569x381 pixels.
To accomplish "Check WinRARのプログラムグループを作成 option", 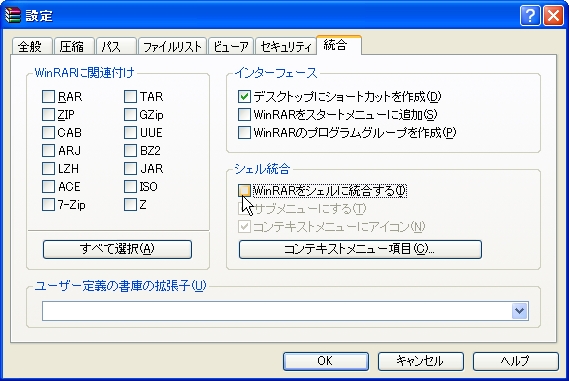I will point(244,133).
